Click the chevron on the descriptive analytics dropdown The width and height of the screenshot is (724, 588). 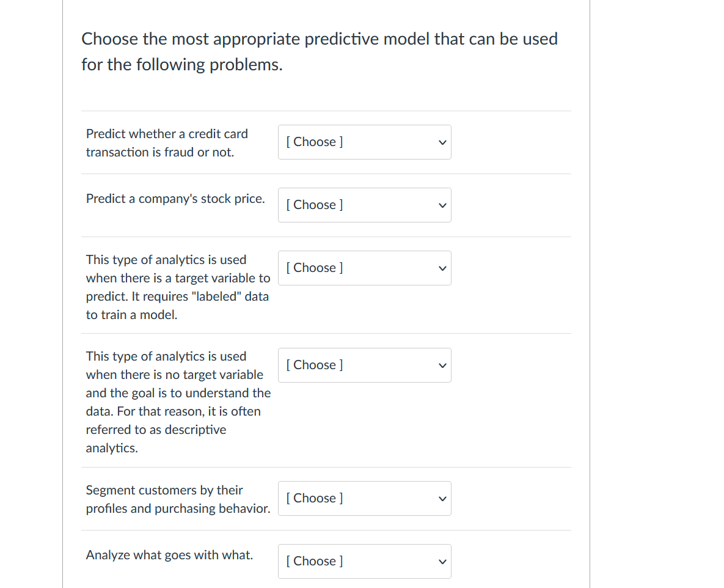[442, 365]
